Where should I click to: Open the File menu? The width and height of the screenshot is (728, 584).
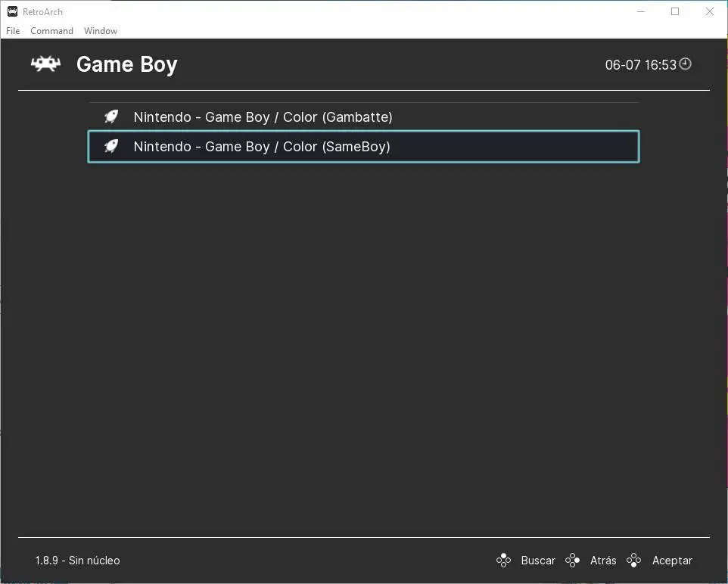point(13,31)
